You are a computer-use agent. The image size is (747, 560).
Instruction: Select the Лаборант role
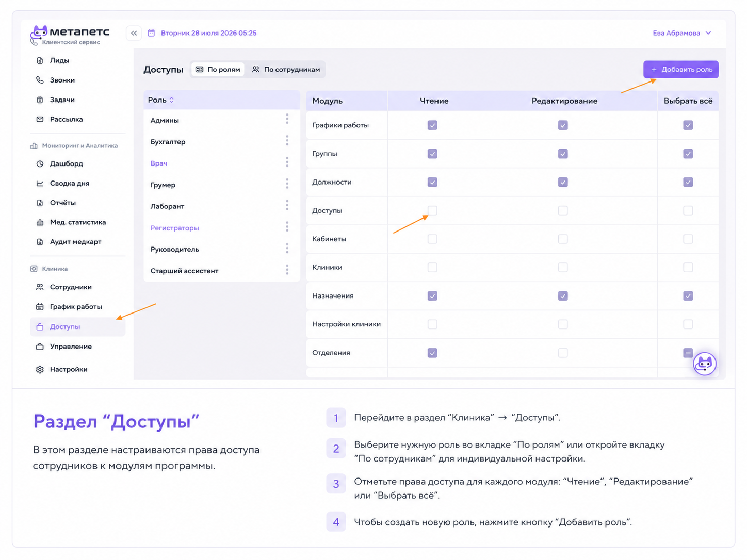point(167,206)
